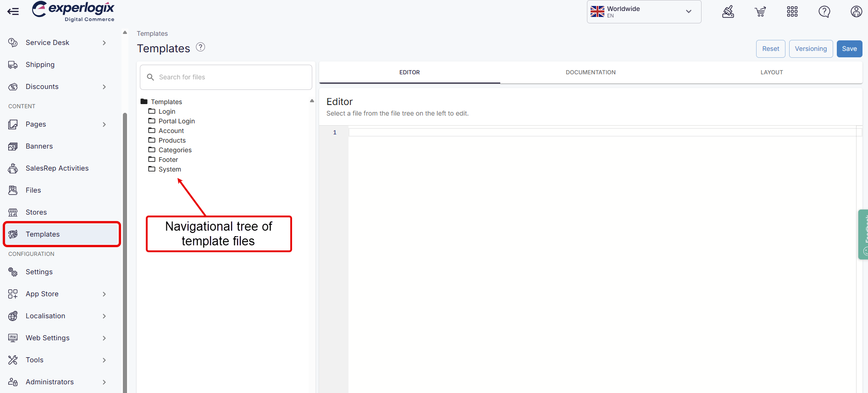Click the shopping cart icon in header
The width and height of the screenshot is (868, 393).
click(760, 12)
